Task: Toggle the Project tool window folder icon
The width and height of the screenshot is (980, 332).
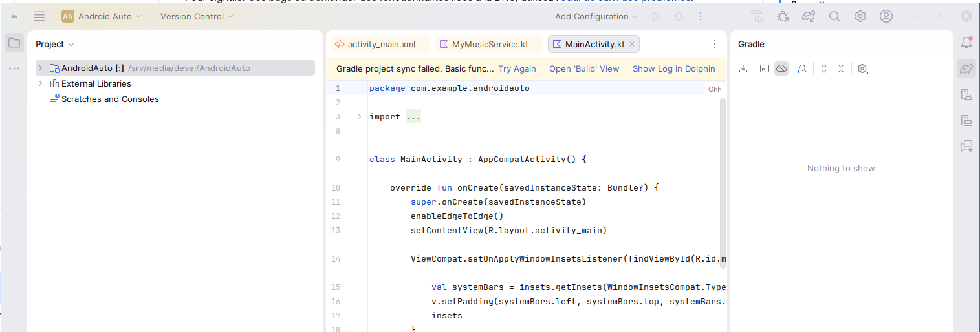Action: [13, 43]
